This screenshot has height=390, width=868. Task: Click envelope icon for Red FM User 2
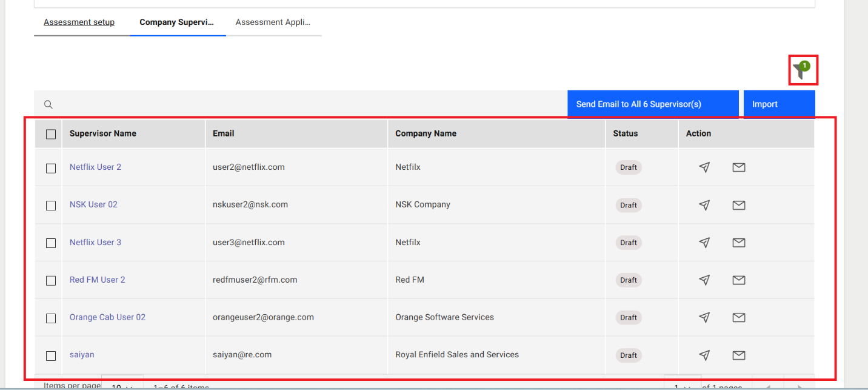click(x=738, y=280)
